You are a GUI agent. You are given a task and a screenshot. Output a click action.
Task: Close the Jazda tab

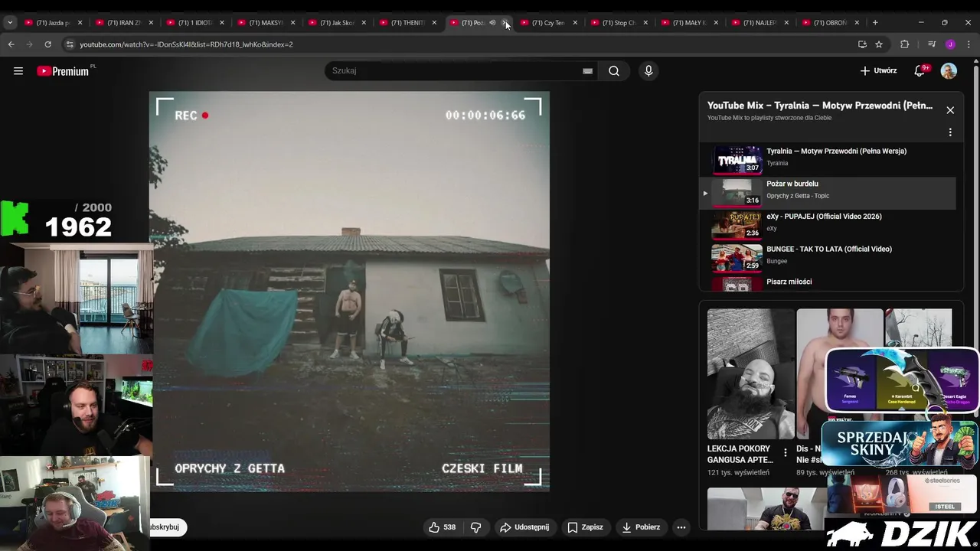coord(80,22)
